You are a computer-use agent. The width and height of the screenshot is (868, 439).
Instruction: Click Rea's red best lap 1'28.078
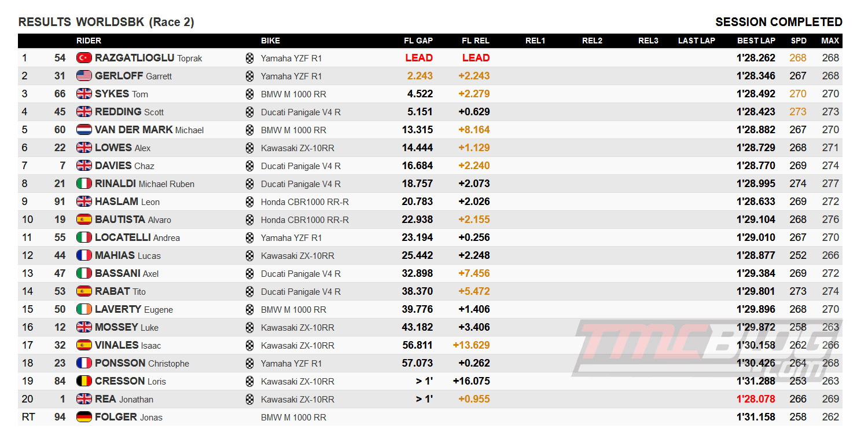pos(756,399)
